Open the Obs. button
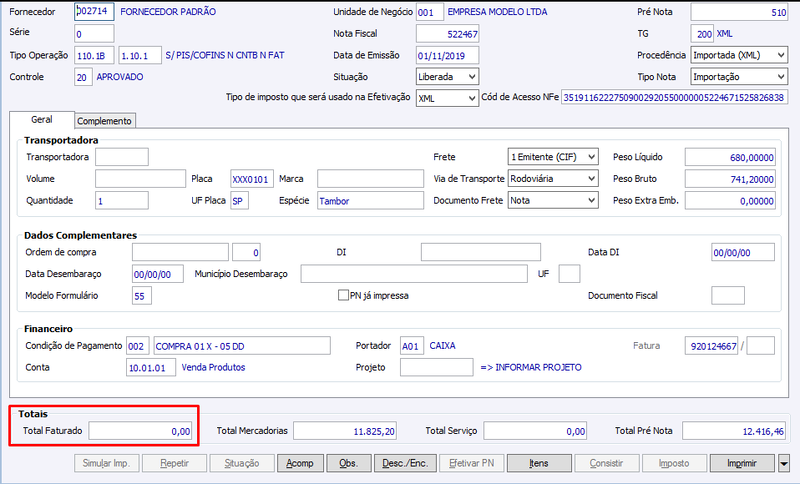Screen dimensions: 800x484 (x=348, y=463)
